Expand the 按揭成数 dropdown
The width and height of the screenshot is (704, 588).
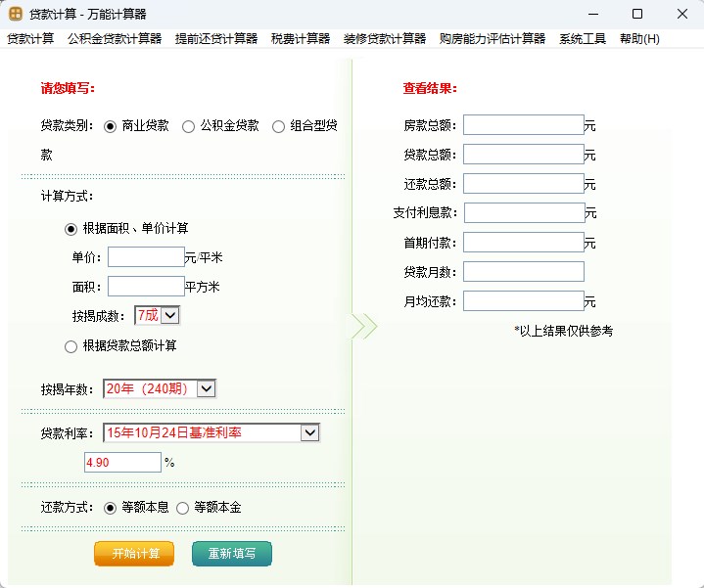(170, 315)
